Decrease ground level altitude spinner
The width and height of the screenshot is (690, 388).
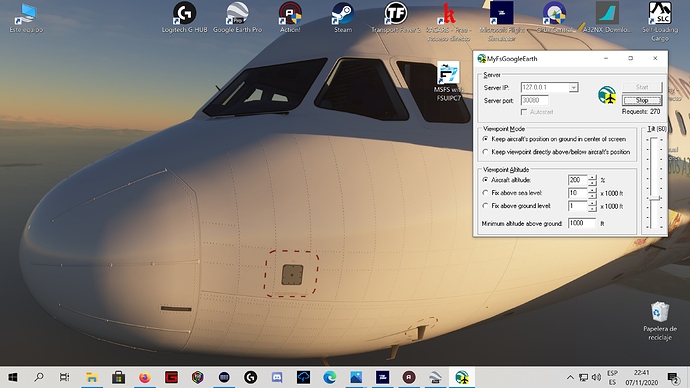592,209
